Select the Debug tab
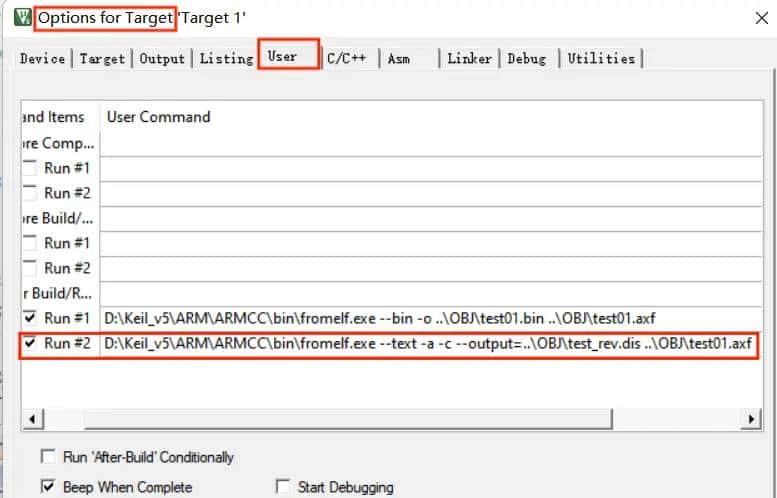The height and width of the screenshot is (498, 777). pos(527,59)
